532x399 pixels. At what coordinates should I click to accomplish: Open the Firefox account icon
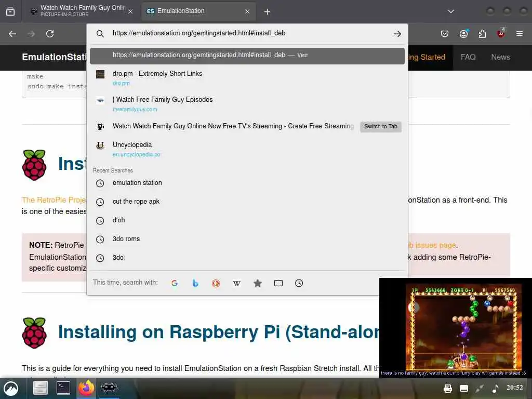click(463, 34)
